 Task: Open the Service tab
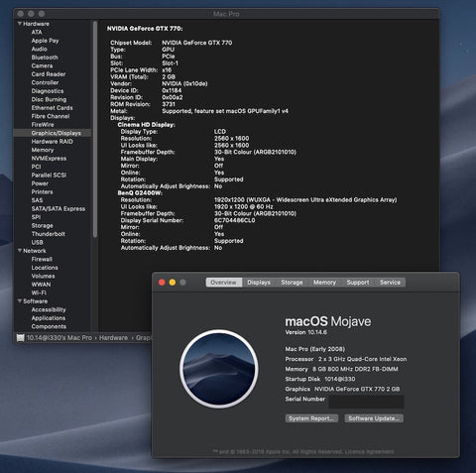click(x=390, y=283)
